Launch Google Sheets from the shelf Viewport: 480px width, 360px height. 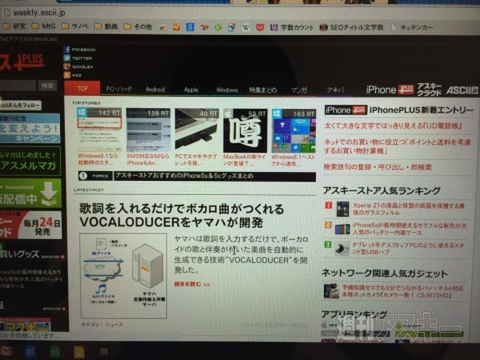click(x=54, y=352)
